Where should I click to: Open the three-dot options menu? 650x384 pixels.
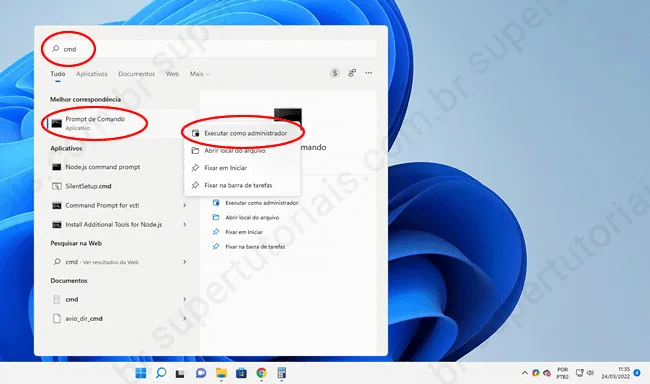coord(369,73)
